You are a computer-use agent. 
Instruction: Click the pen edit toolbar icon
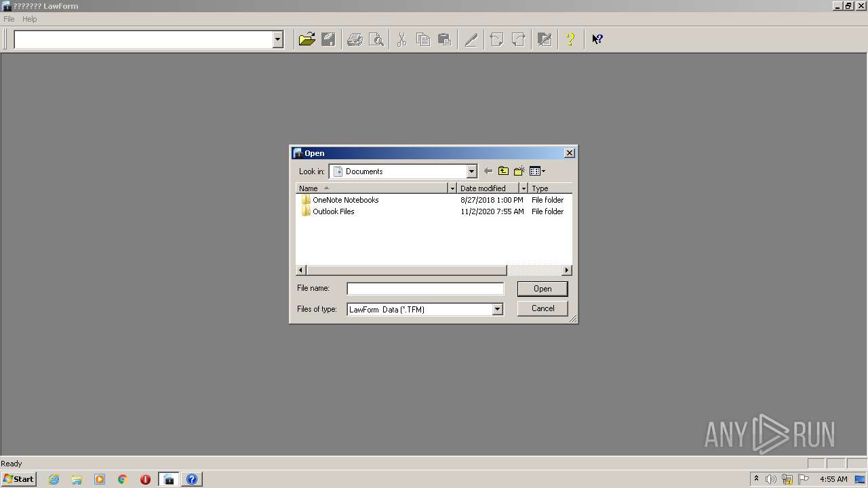tap(471, 39)
